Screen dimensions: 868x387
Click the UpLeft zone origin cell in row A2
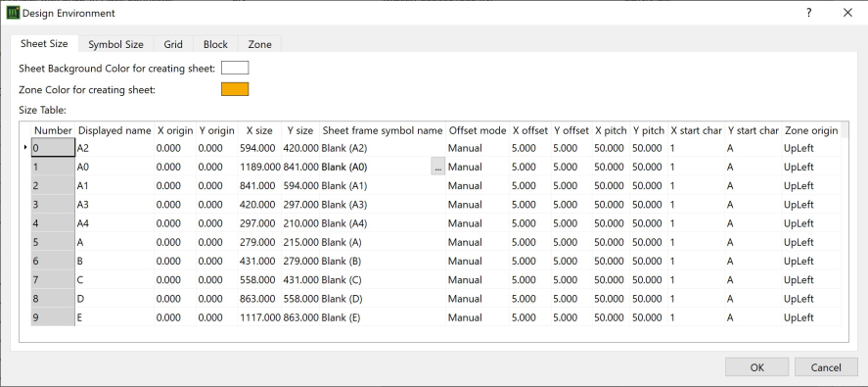811,148
